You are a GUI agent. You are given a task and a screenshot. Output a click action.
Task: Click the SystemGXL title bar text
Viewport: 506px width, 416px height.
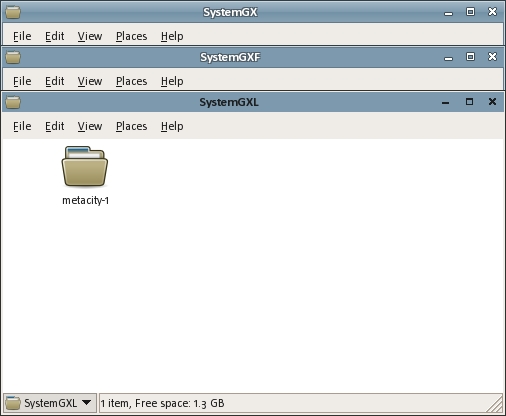[x=229, y=102]
